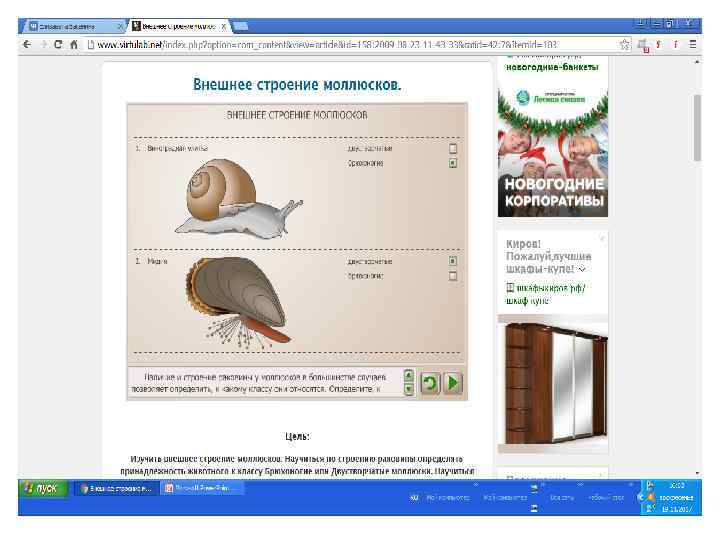
Task: Click the 'Внешнее строение моллюсков.' page heading
Action: click(x=297, y=84)
